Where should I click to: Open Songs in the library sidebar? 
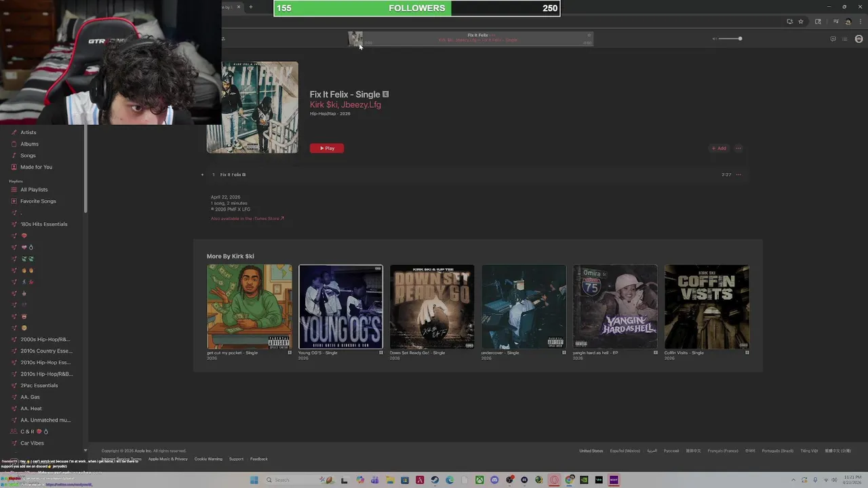28,155
